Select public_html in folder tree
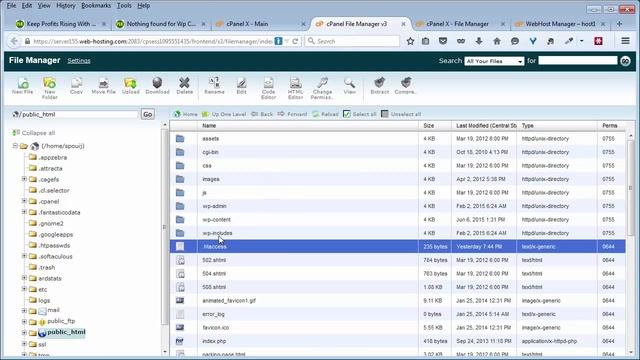The image size is (640, 360). pos(66,332)
